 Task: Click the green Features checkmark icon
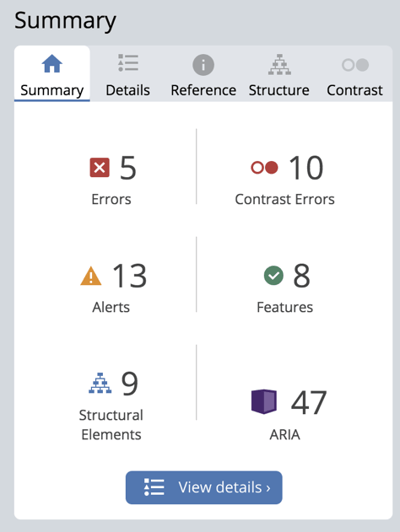coord(273,276)
